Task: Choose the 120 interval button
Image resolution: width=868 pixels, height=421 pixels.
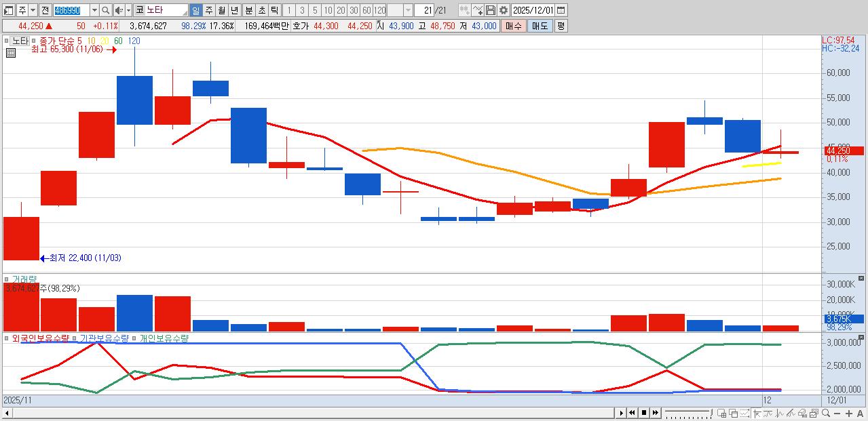Action: click(380, 10)
